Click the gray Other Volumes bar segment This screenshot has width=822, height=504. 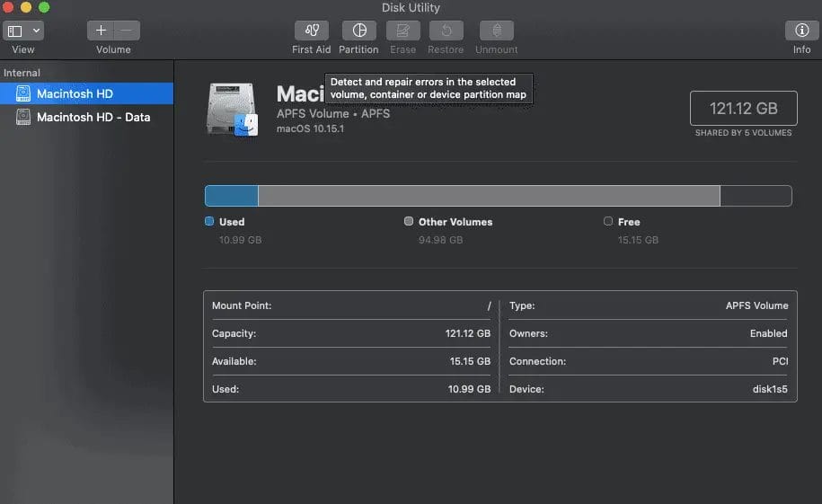(x=489, y=196)
